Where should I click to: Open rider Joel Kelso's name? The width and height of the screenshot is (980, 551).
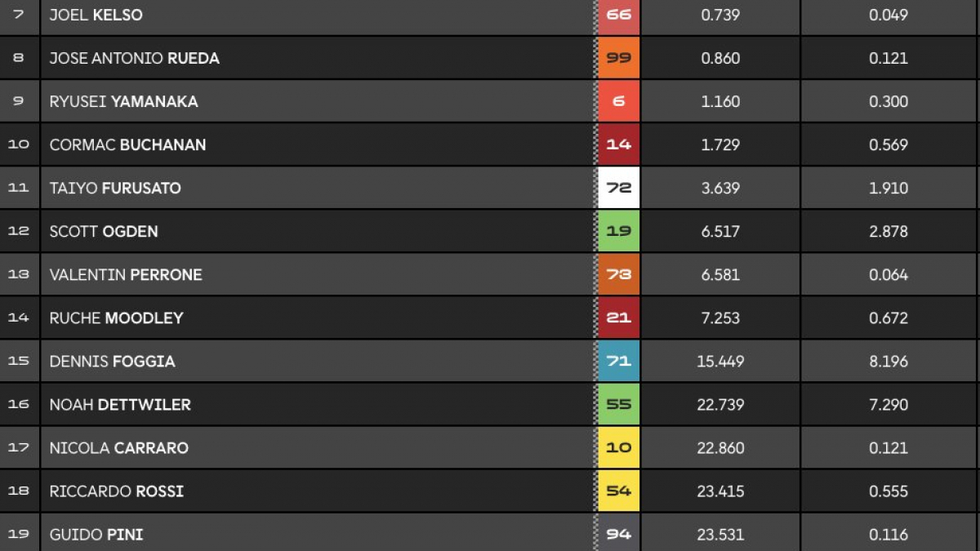96,16
